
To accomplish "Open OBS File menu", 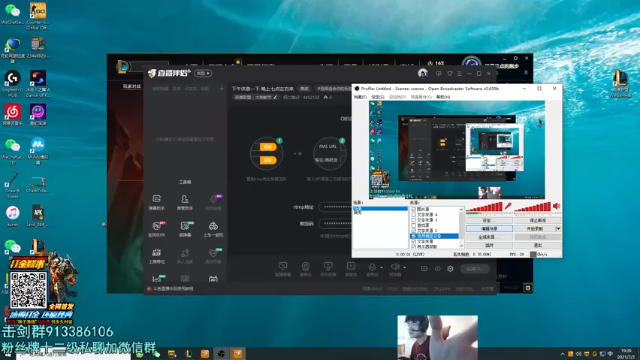I will point(360,97).
